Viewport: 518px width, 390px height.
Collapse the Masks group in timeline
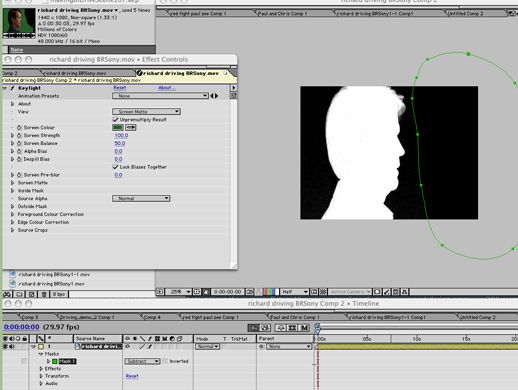coord(41,354)
